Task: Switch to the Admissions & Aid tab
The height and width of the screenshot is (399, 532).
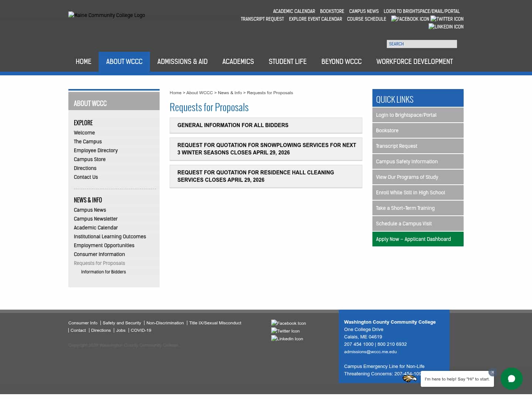Action: 182,62
